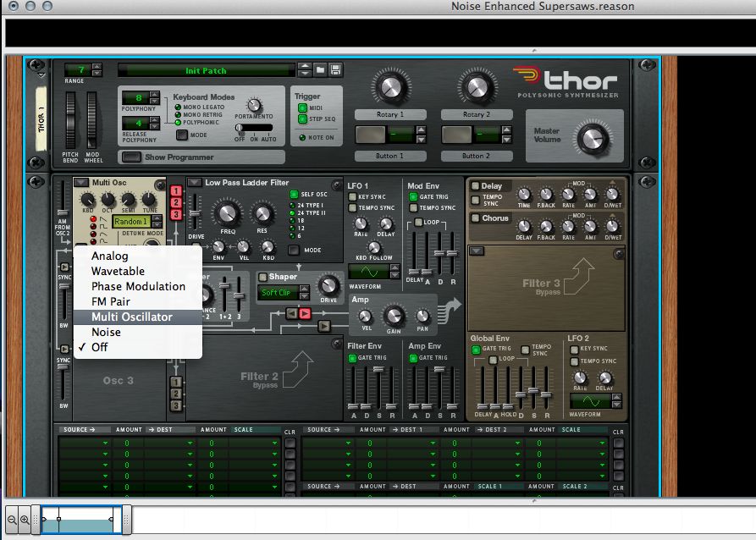Click the Show Programmer button
This screenshot has width=756, height=540.
pos(131,157)
